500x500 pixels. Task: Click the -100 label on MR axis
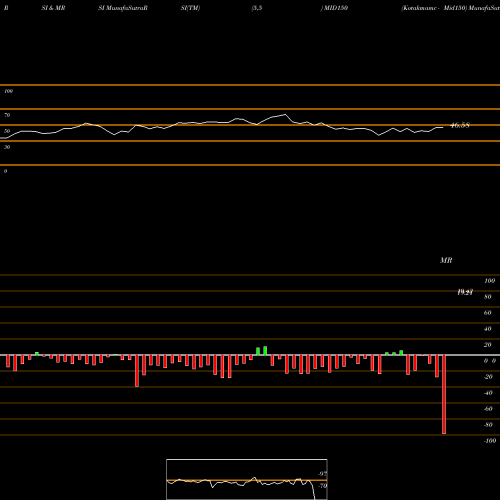coord(490,441)
